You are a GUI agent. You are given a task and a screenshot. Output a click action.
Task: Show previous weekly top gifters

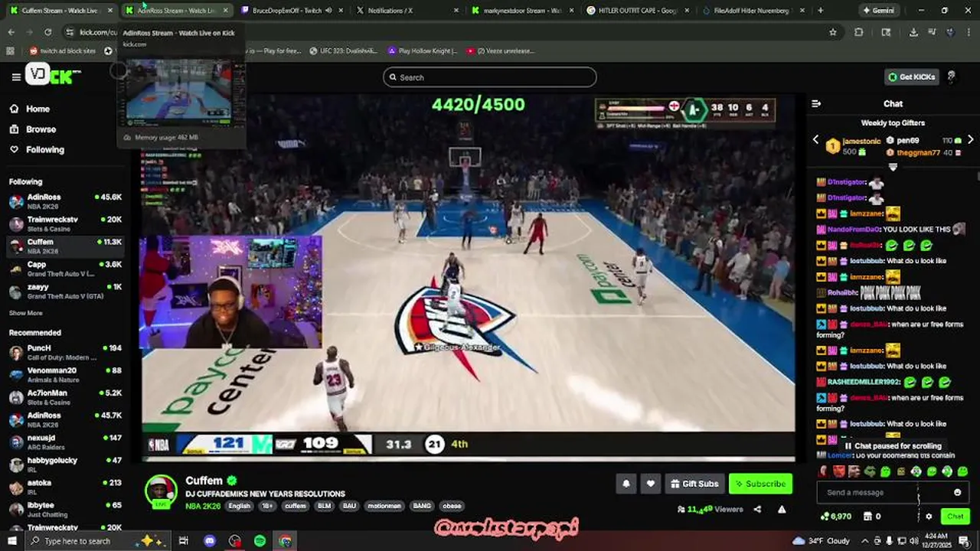coord(815,140)
